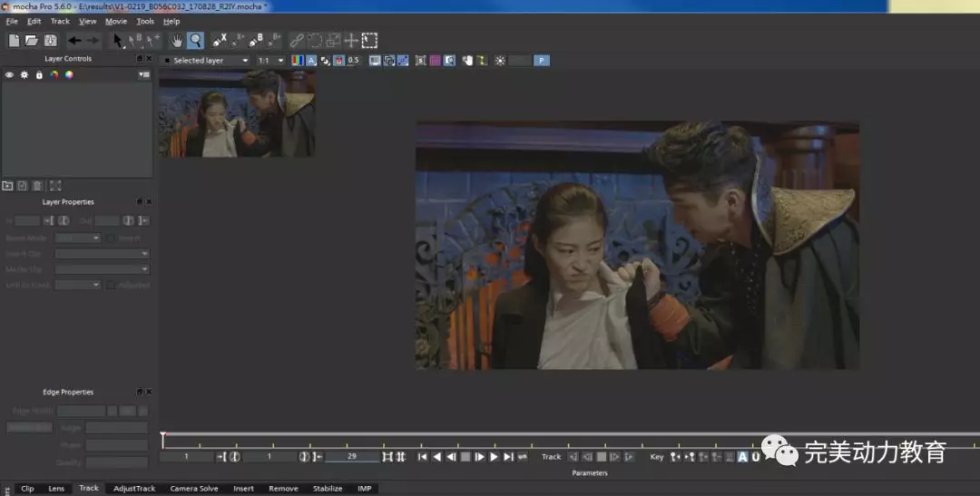Toggle layer visibility eye in Layer Controls
The height and width of the screenshot is (496, 980).
tap(9, 75)
